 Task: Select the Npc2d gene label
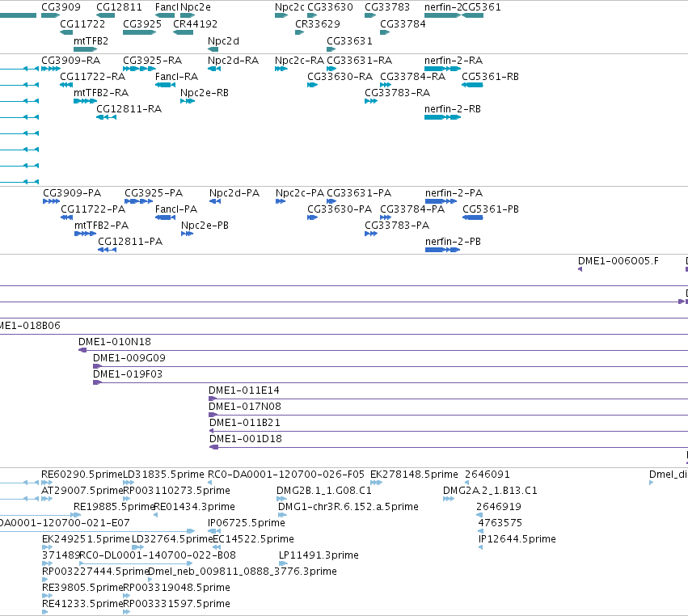click(223, 41)
